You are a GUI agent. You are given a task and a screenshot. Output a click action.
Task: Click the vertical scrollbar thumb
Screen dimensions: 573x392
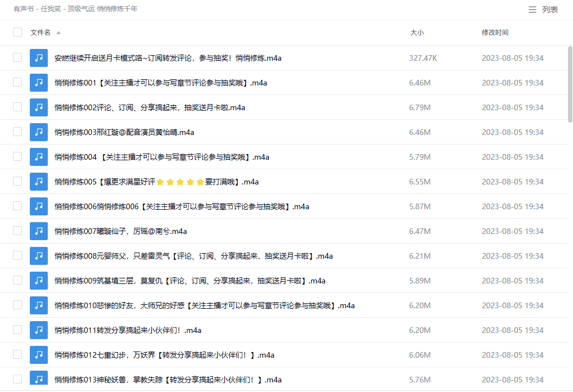click(x=570, y=84)
